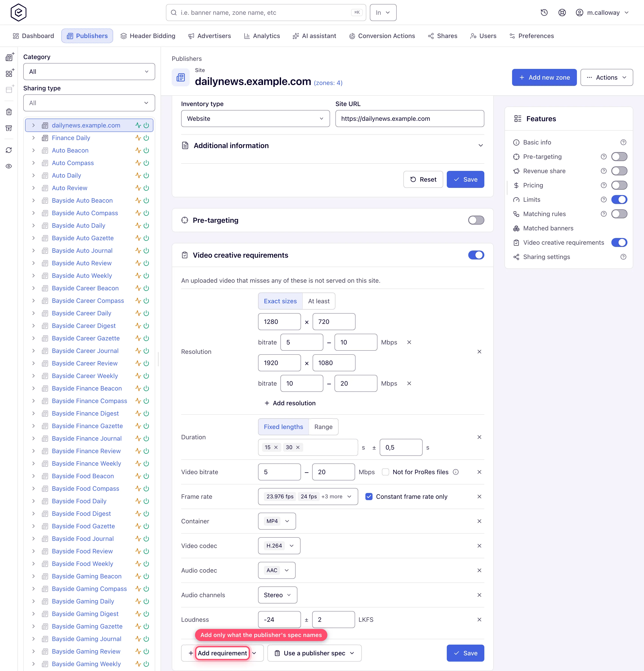Remove the Container requirement row

479,521
